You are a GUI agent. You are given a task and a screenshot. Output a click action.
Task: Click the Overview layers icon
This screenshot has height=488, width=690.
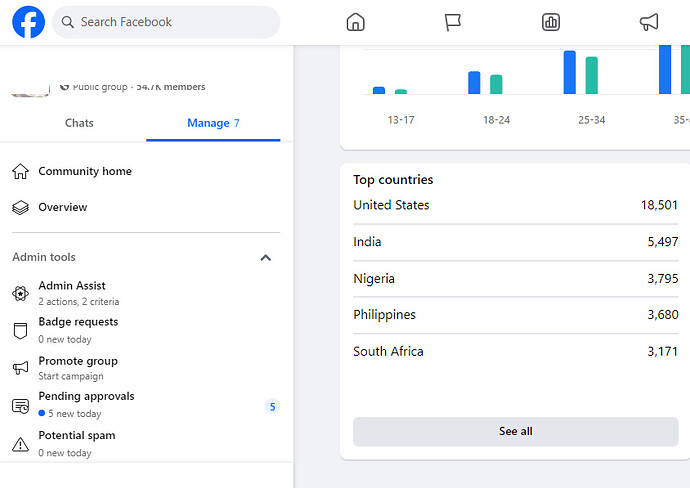click(20, 207)
